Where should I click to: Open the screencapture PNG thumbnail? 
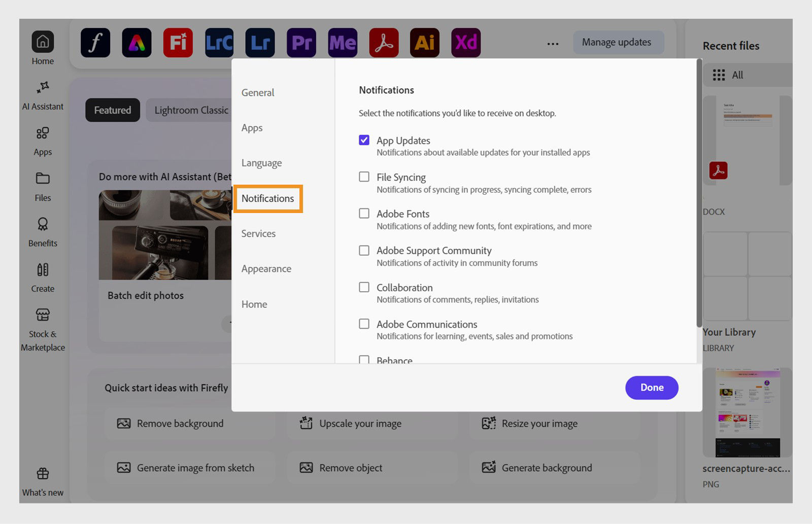point(747,413)
